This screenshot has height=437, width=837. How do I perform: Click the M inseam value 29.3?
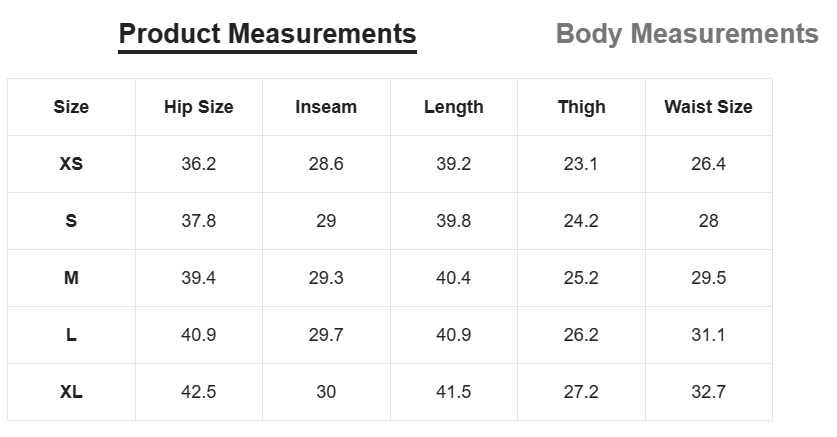326,278
